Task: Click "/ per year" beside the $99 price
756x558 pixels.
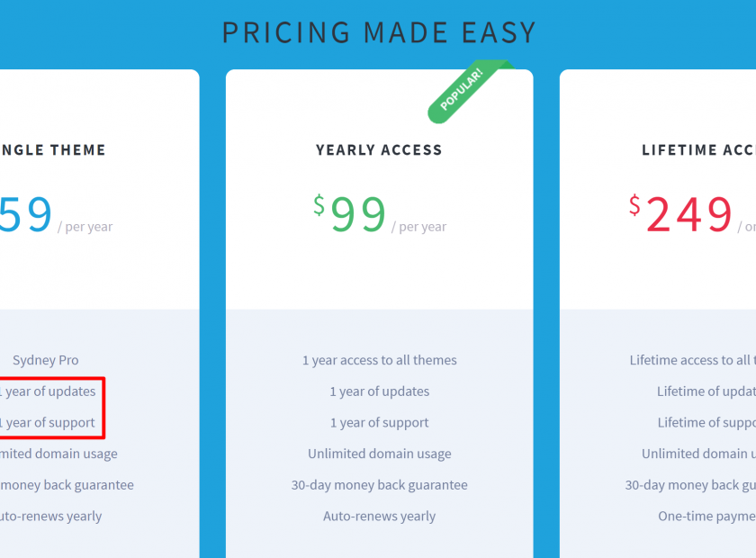Action: pyautogui.click(x=419, y=227)
